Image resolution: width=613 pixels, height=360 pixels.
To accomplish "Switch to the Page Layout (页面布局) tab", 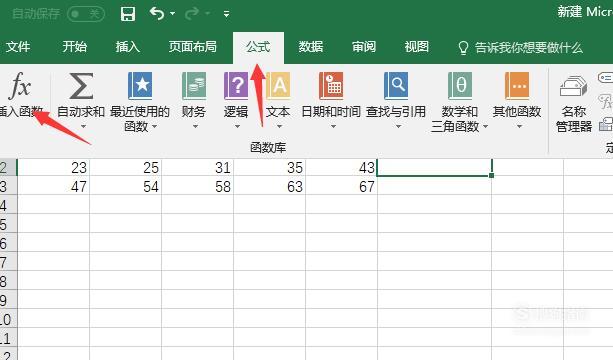I will pyautogui.click(x=192, y=47).
